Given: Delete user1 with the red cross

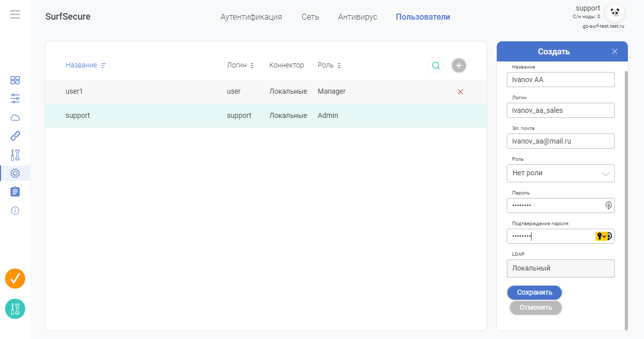Looking at the screenshot, I should point(460,92).
